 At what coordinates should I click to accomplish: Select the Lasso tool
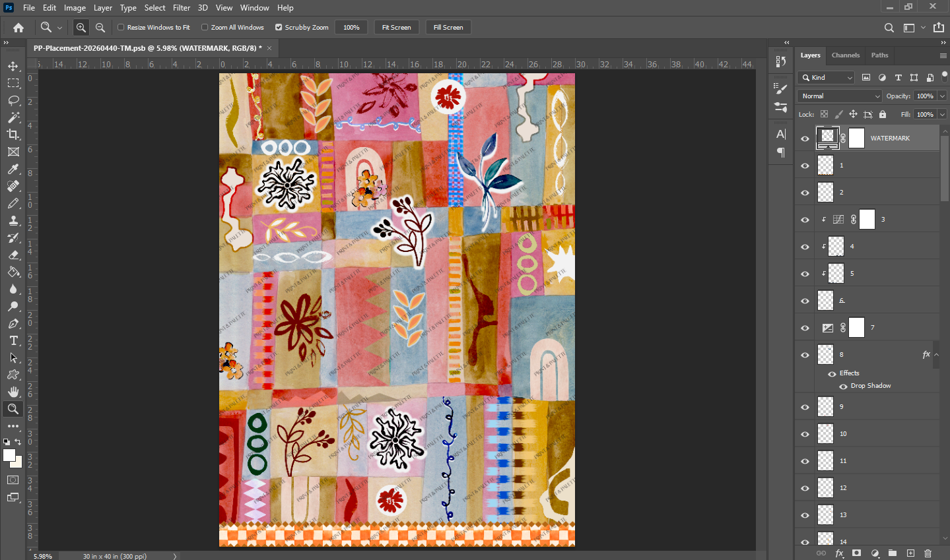(13, 100)
